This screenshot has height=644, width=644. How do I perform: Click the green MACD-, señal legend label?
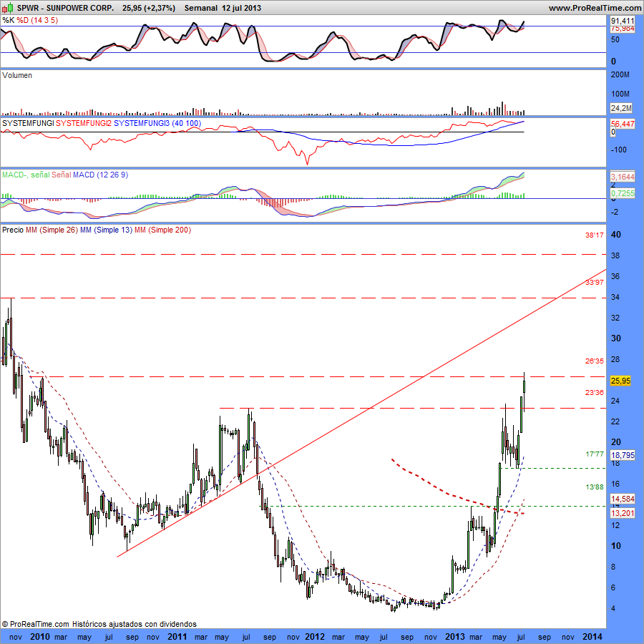pyautogui.click(x=26, y=175)
